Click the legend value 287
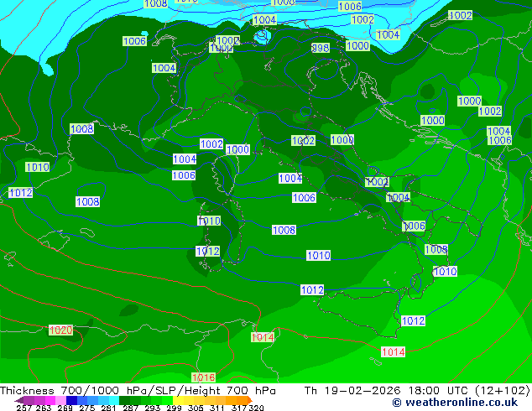Image resolution: width=532 pixels, height=411 pixels. (x=131, y=408)
